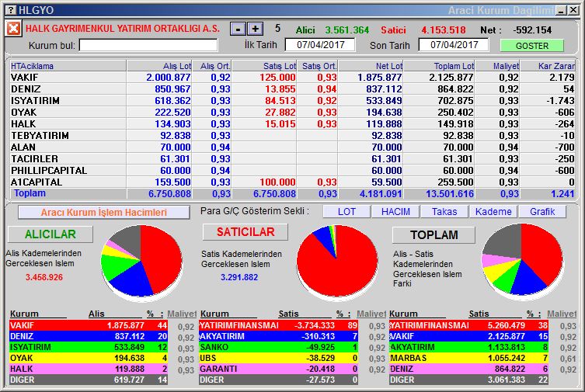Select pink HALK row in buyers list
585x392 pixels.
click(89, 369)
